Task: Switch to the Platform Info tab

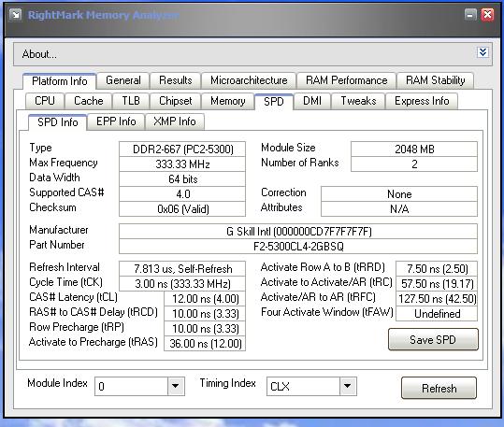Action: tap(60, 81)
